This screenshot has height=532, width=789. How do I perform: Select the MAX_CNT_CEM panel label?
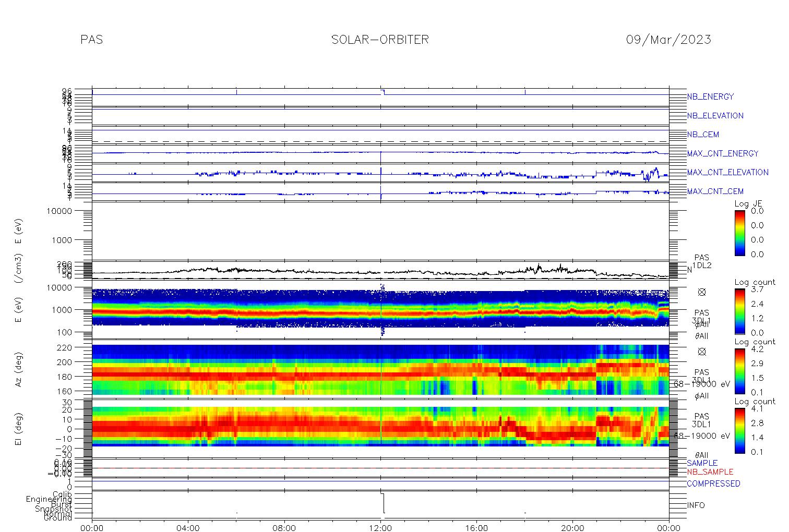[x=715, y=191]
